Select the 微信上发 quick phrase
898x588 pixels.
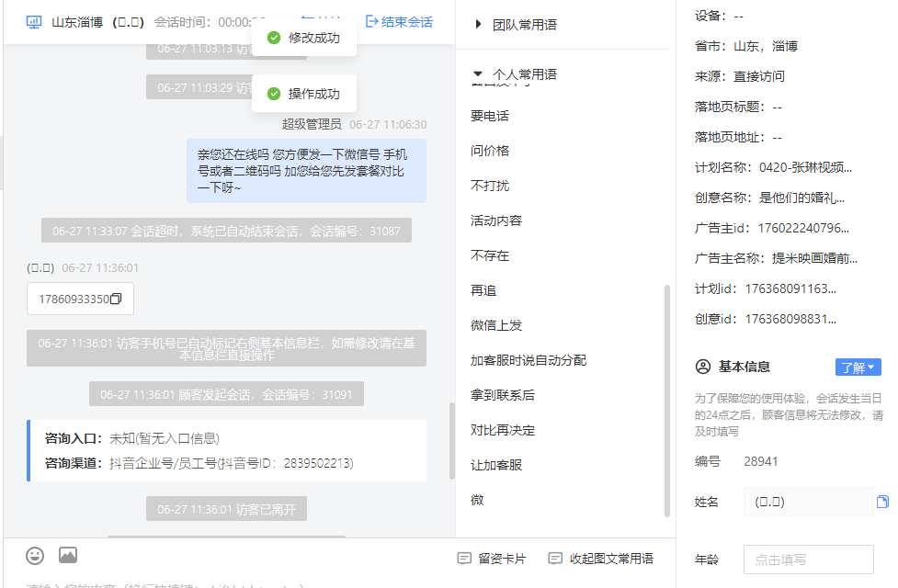[496, 325]
